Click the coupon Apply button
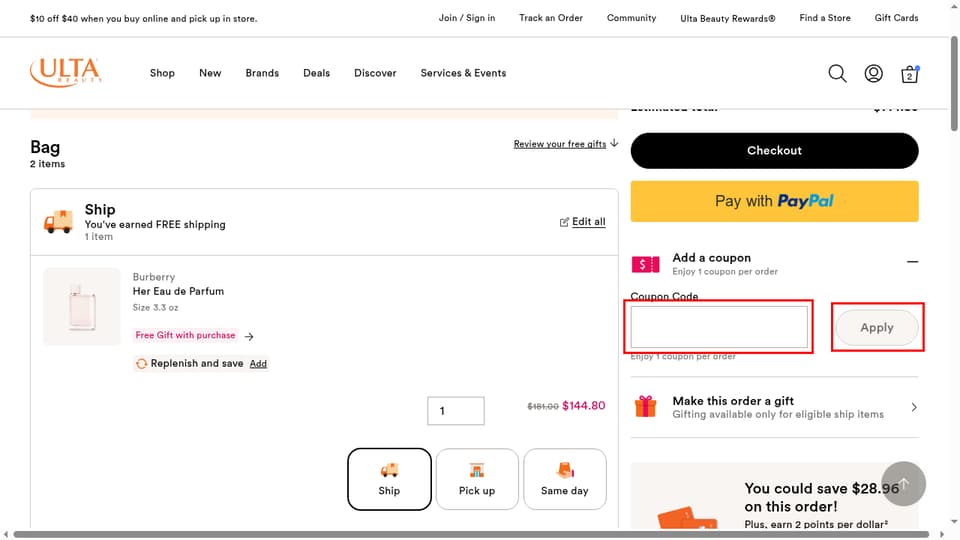 tap(877, 328)
